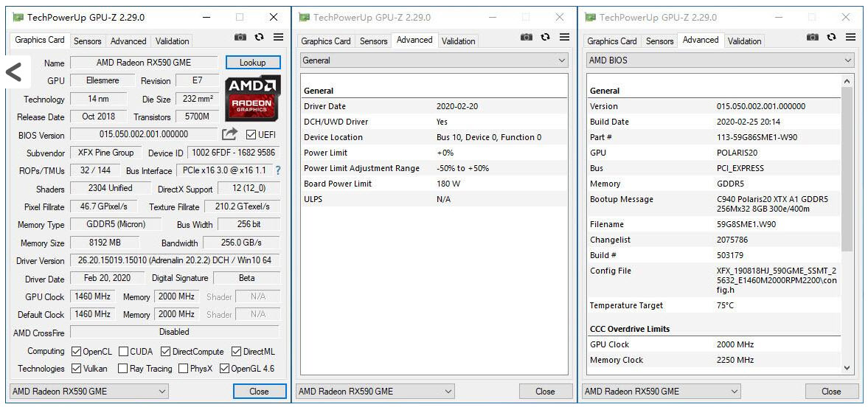Click Memory Clock 2250 MHz overdrive limit value
This screenshot has width=868, height=410.
tap(735, 360)
